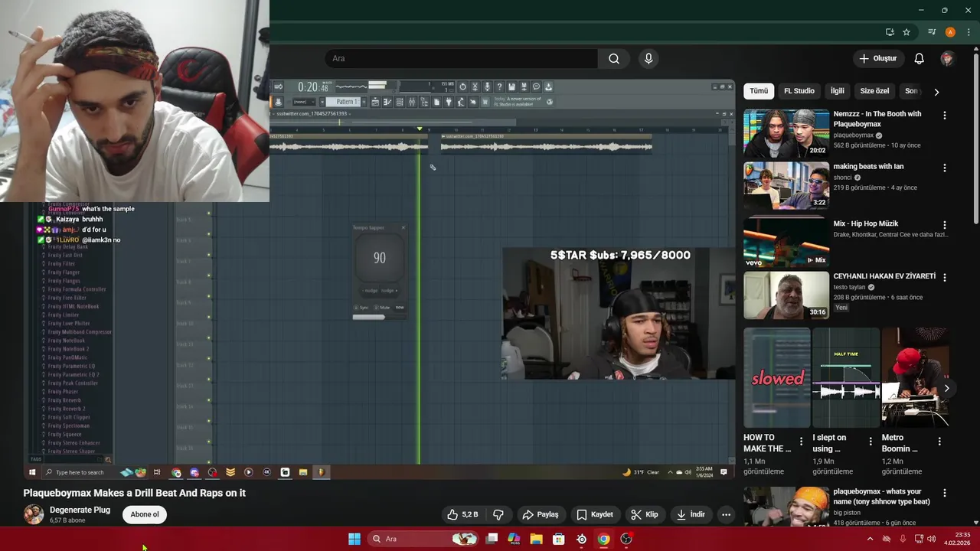Open the Oluştur create menu
This screenshot has width=980, height=551.
coord(877,59)
